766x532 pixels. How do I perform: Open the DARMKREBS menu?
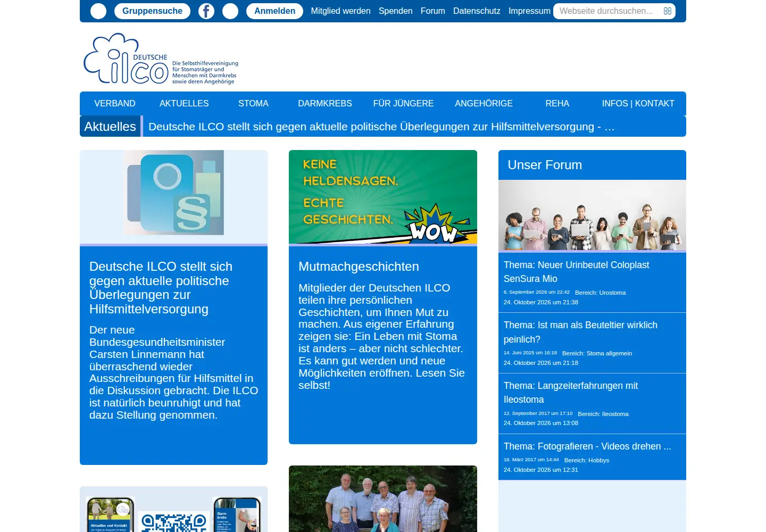pos(325,104)
